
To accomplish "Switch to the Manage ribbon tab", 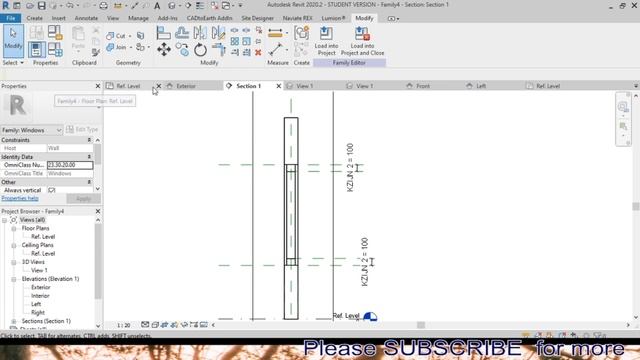I will pos(138,18).
